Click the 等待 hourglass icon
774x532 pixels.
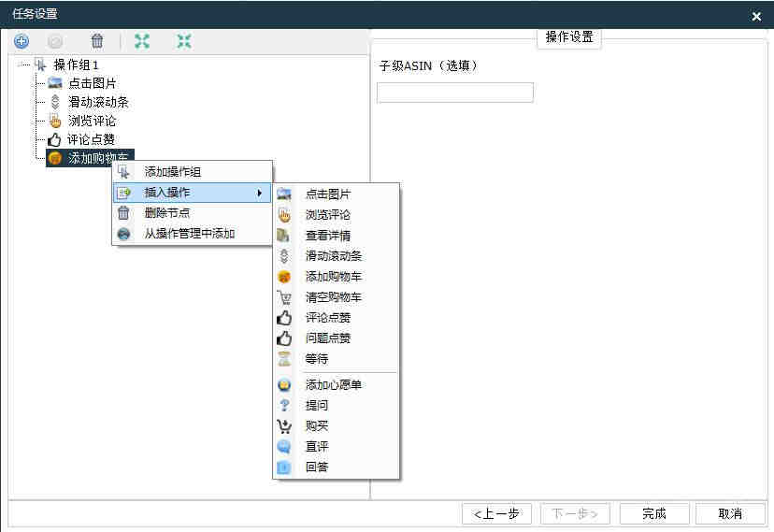pyautogui.click(x=284, y=359)
